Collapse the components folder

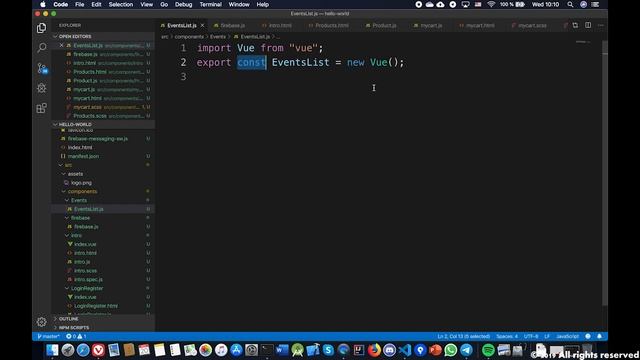(103, 191)
